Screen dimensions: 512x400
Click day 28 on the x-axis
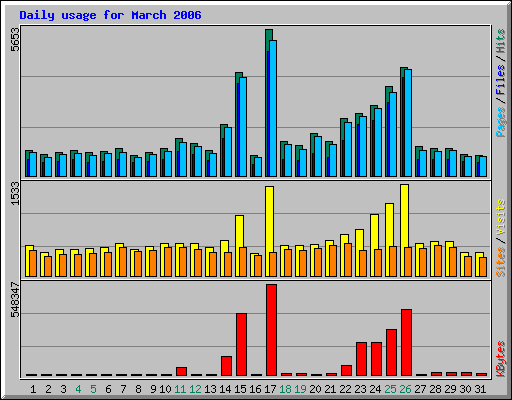point(435,389)
